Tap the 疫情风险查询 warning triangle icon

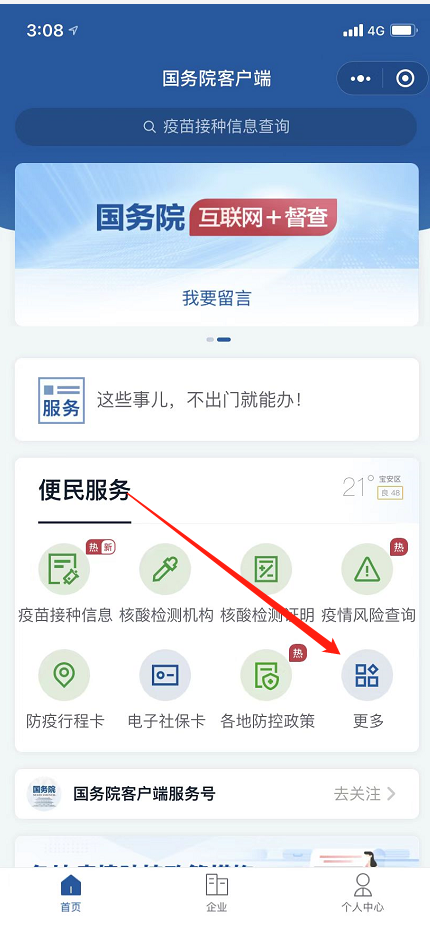click(x=367, y=569)
